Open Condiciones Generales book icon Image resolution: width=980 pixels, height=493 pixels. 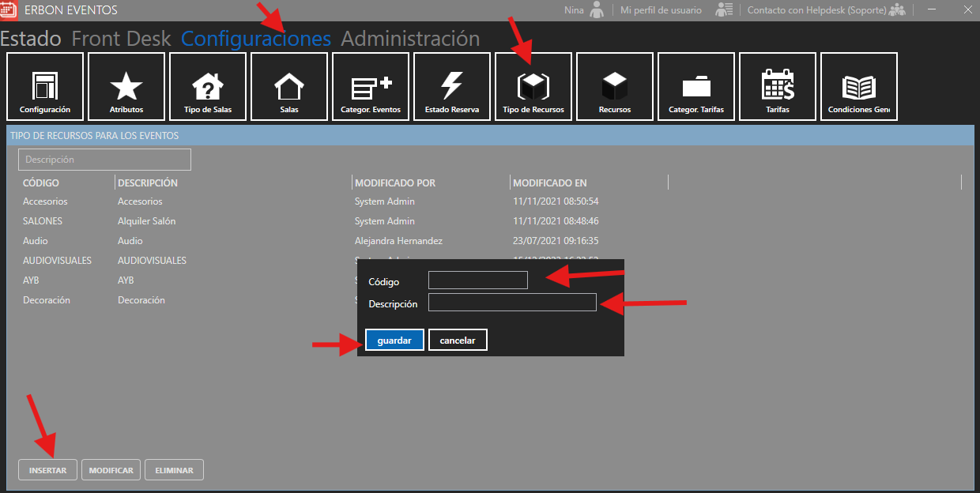(x=859, y=86)
